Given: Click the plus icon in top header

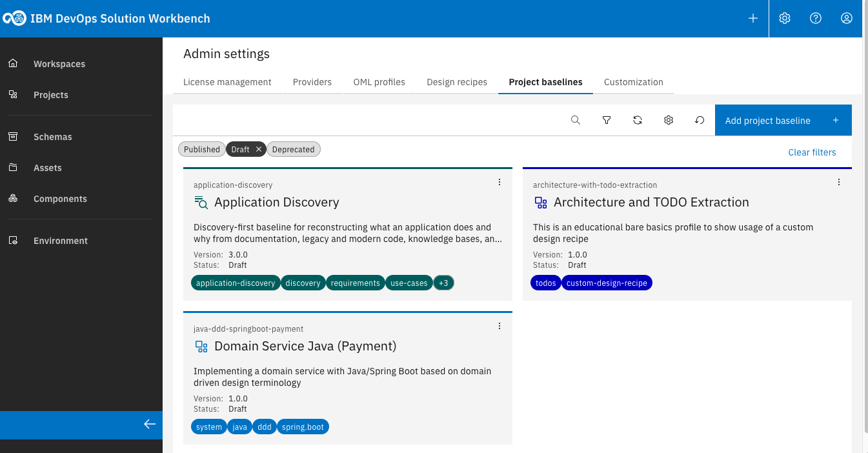Looking at the screenshot, I should pos(753,19).
